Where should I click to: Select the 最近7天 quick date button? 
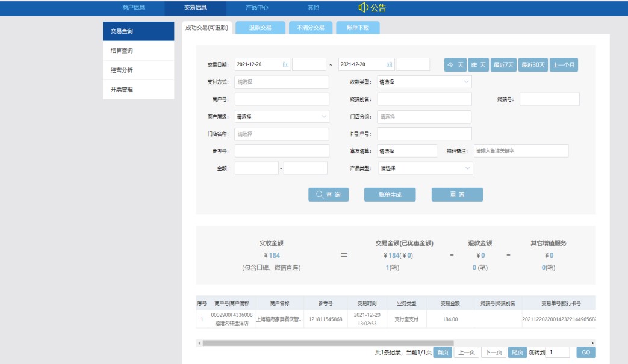tap(503, 65)
